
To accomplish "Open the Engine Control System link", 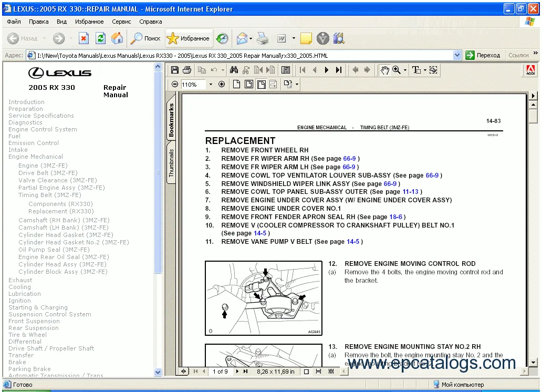I will tap(43, 129).
